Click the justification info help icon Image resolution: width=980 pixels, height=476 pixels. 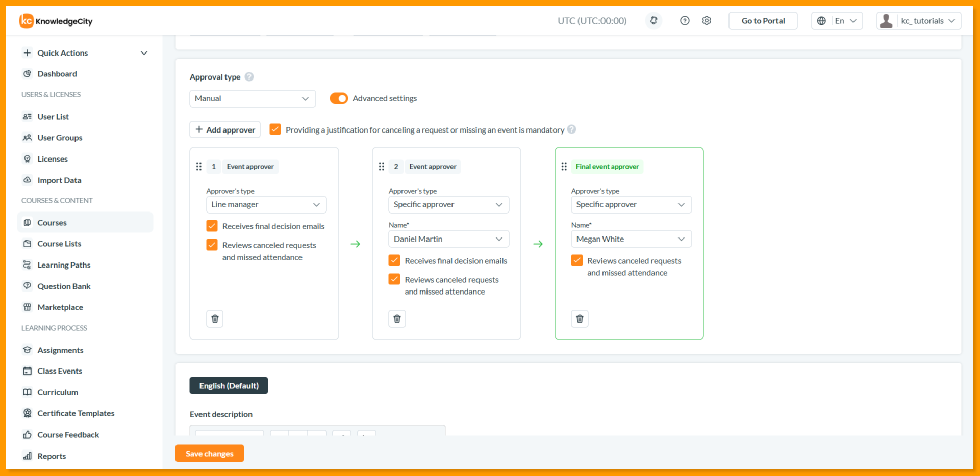click(572, 129)
